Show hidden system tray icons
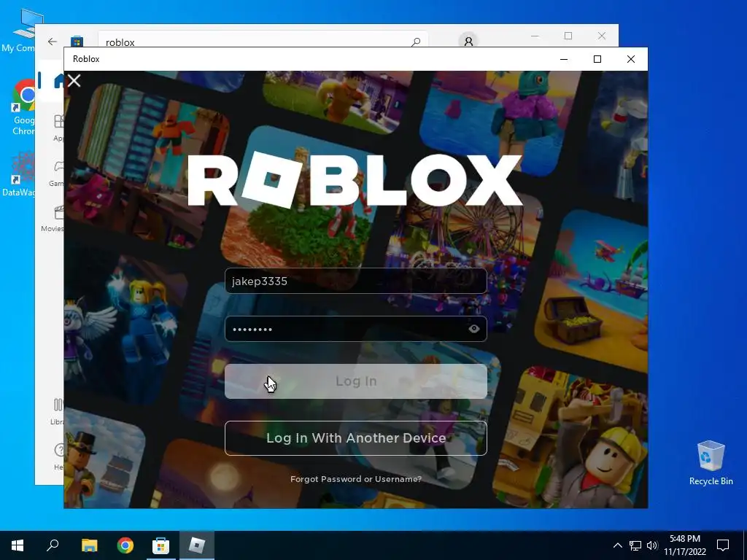The width and height of the screenshot is (747, 560). click(617, 545)
